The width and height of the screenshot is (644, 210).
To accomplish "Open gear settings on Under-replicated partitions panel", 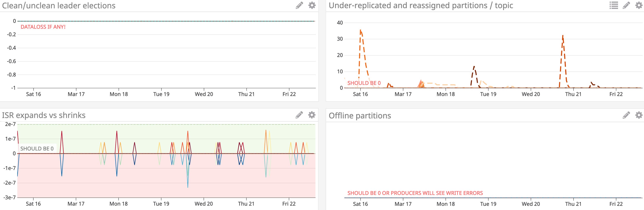I will pyautogui.click(x=639, y=5).
